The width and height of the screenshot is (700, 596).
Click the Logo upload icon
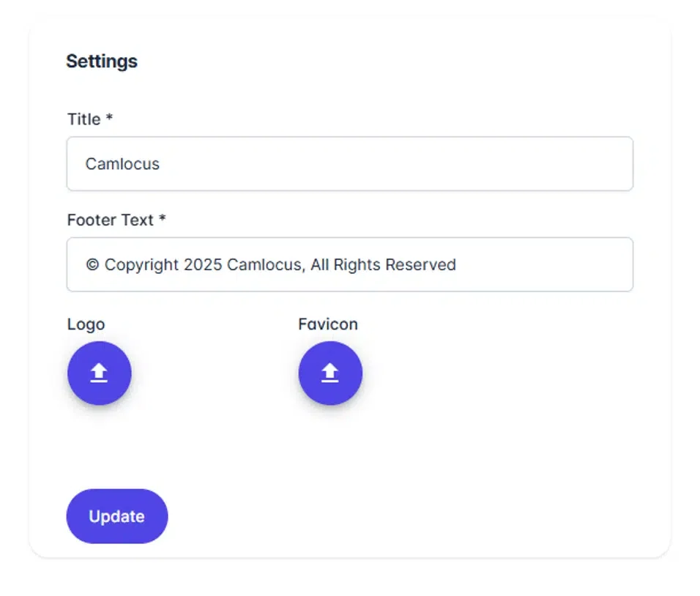pyautogui.click(x=99, y=373)
